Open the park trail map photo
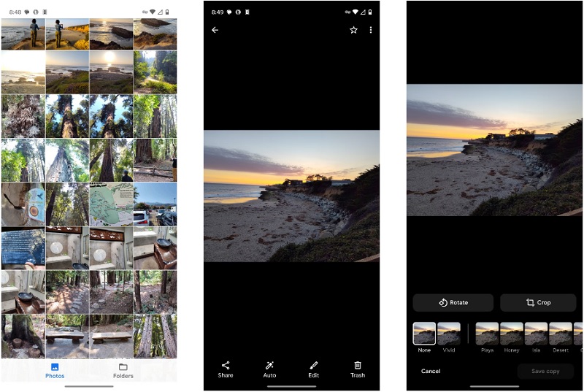Screen dimensions: 584x392 pyautogui.click(x=111, y=204)
